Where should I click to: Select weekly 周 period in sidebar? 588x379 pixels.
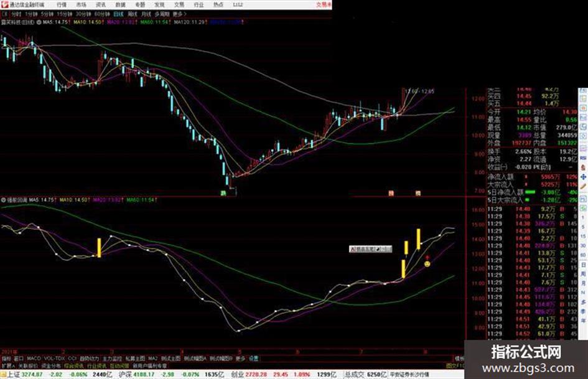[x=583, y=274]
